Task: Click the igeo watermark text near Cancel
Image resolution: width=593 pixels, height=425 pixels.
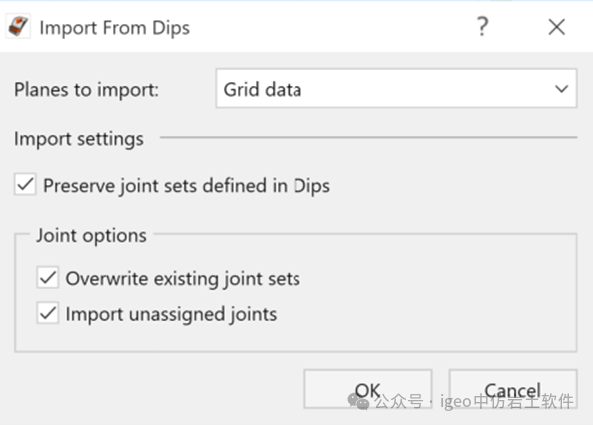Action: pyautogui.click(x=506, y=402)
